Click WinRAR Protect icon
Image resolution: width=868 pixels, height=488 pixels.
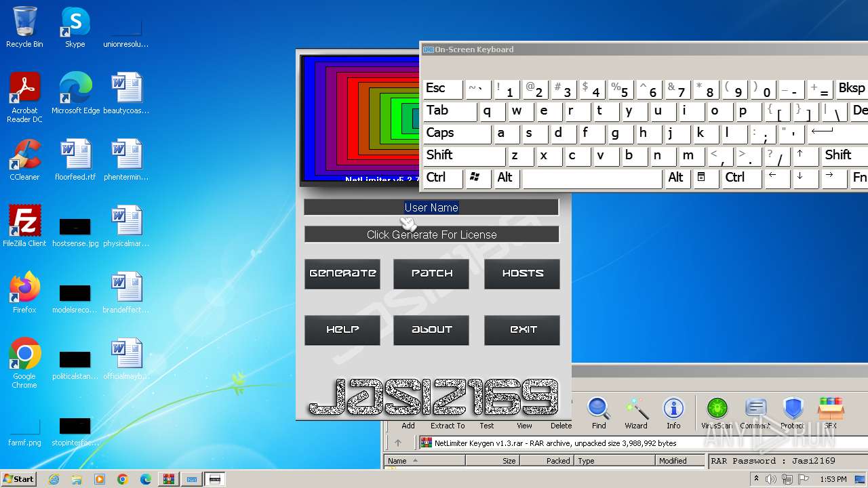[792, 413]
